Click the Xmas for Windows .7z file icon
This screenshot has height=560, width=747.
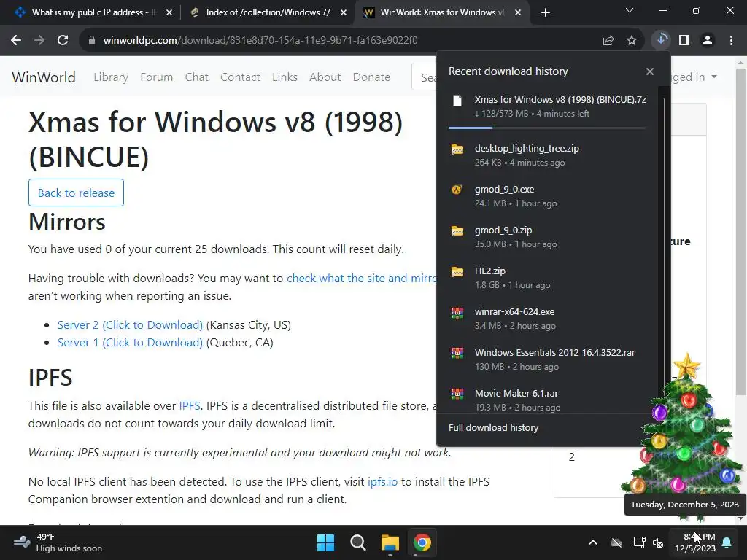tap(457, 101)
